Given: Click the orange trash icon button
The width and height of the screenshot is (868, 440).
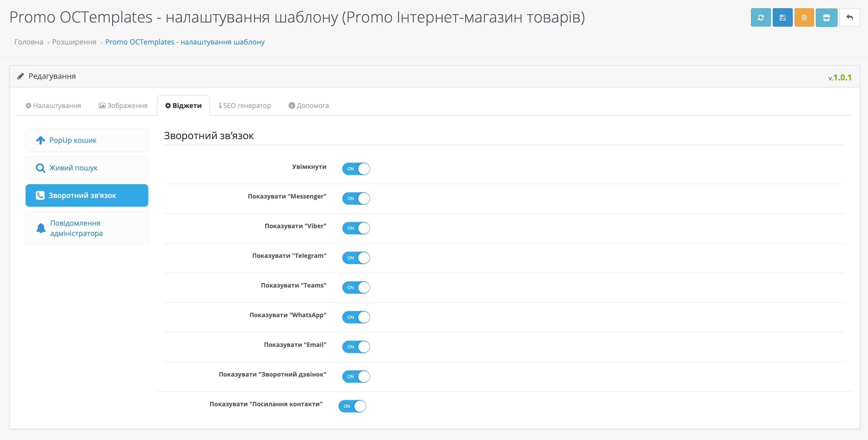Looking at the screenshot, I should point(804,17).
